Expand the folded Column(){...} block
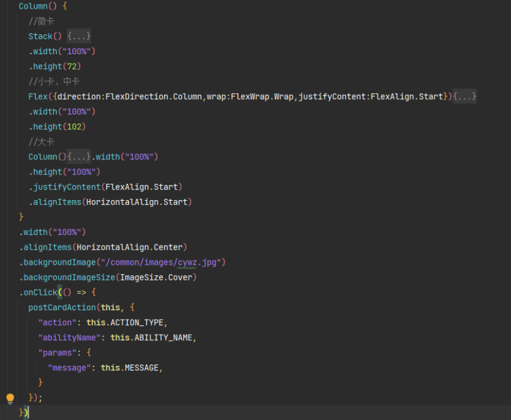Viewport: 511px width, 420px height. [x=79, y=157]
